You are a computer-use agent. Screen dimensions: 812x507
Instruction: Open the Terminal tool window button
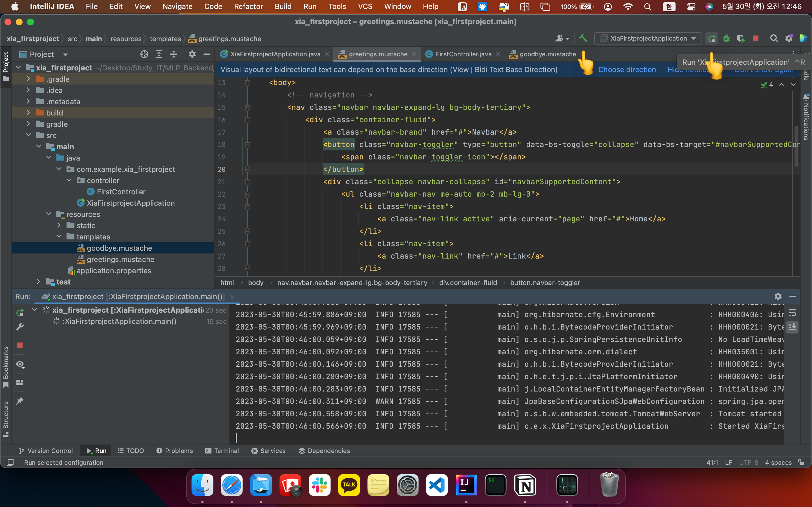pos(222,451)
